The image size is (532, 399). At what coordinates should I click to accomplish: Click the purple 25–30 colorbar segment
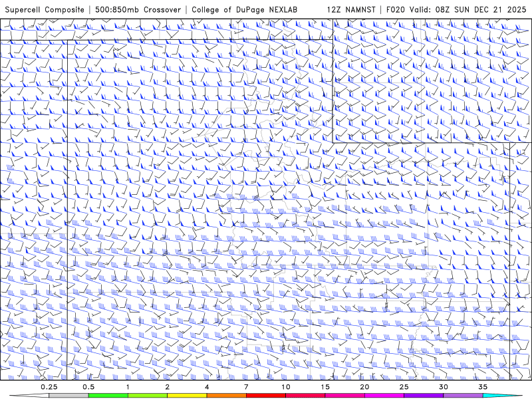point(424,396)
